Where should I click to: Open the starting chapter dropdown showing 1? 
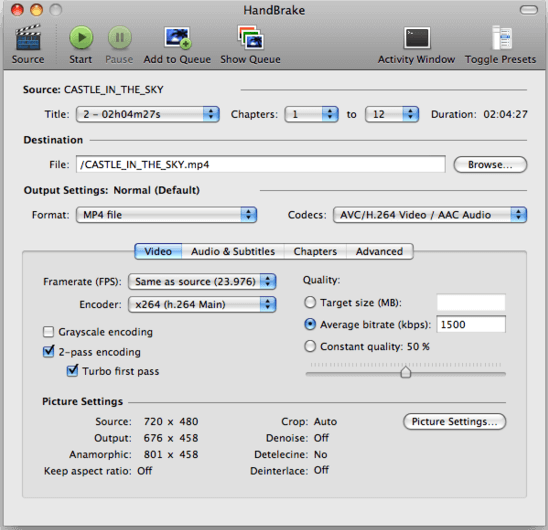[x=311, y=114]
